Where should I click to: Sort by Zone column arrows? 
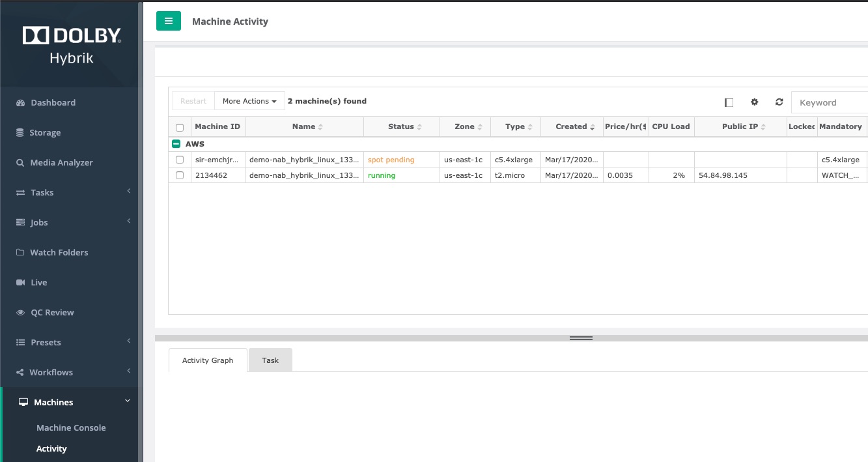480,127
